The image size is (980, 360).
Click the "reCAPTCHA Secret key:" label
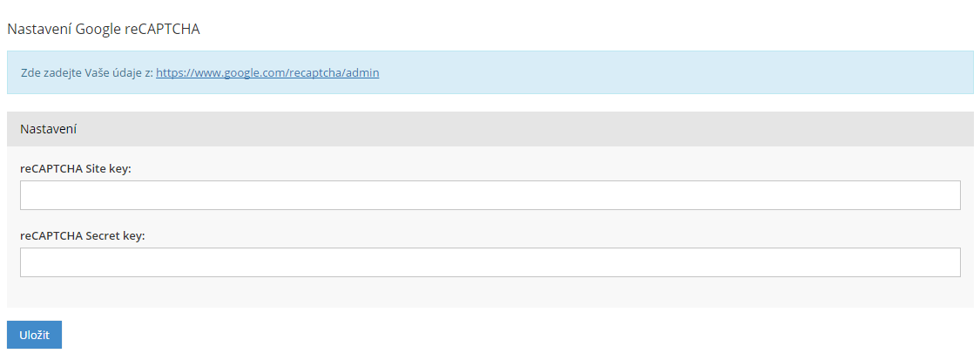pos(82,235)
